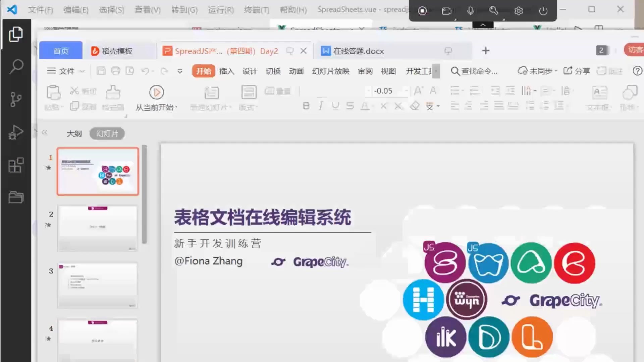Open Source Control view icon
This screenshot has width=644, height=362.
point(16,99)
